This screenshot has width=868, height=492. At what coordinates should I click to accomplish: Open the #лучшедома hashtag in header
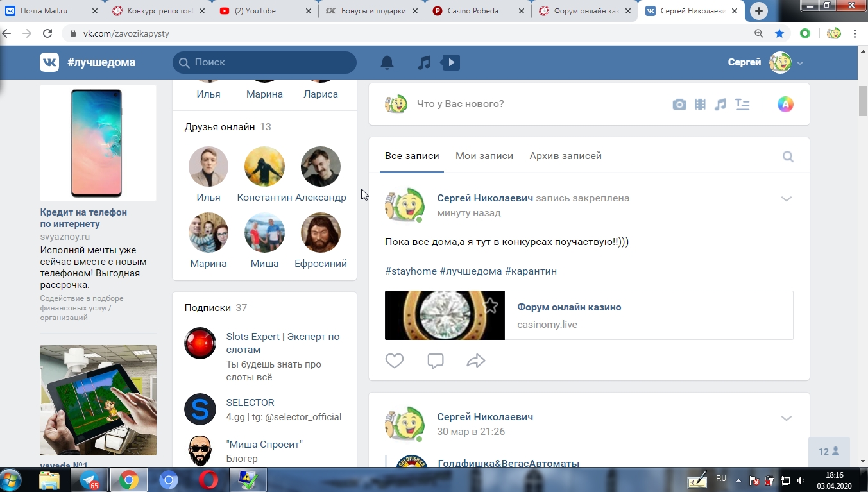point(101,62)
